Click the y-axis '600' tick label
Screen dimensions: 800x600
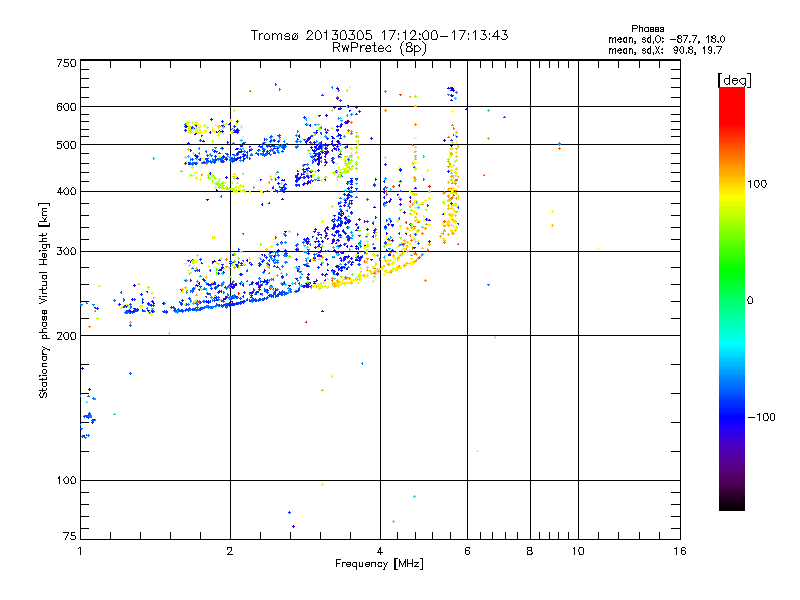pyautogui.click(x=66, y=107)
